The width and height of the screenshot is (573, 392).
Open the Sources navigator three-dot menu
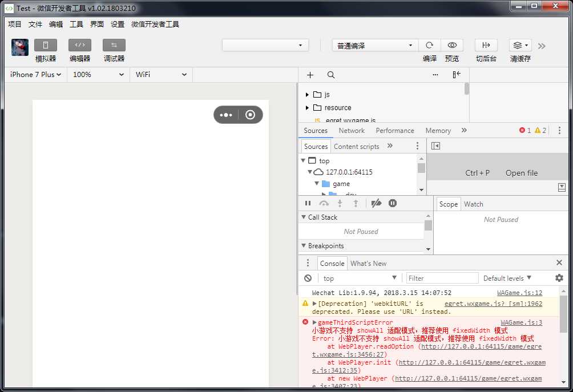(x=417, y=146)
